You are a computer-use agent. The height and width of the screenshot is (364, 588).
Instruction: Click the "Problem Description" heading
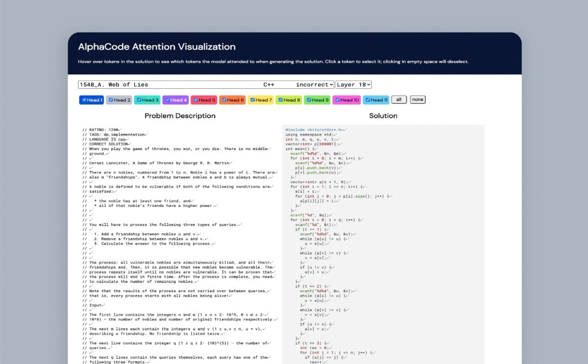point(180,116)
